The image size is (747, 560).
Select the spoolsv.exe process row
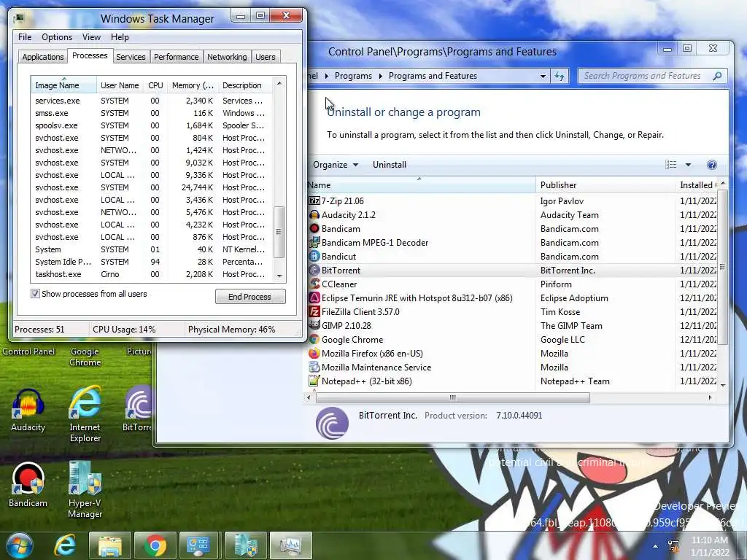pos(152,125)
